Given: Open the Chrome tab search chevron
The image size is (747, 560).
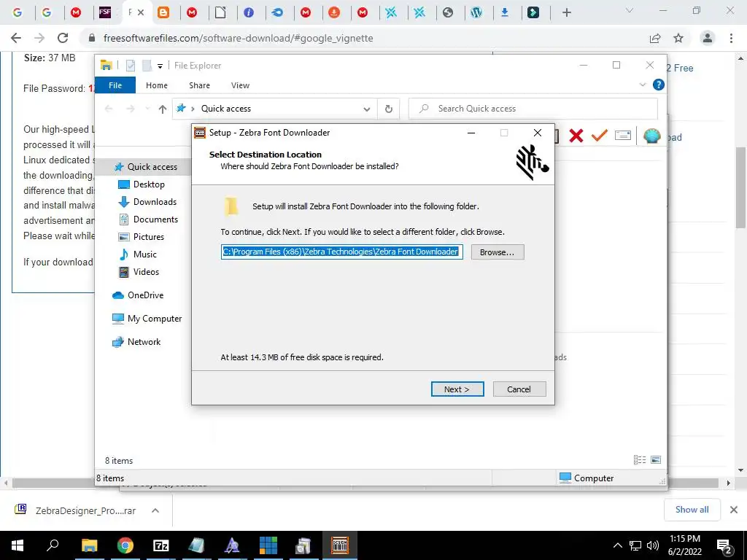Looking at the screenshot, I should coord(629,10).
